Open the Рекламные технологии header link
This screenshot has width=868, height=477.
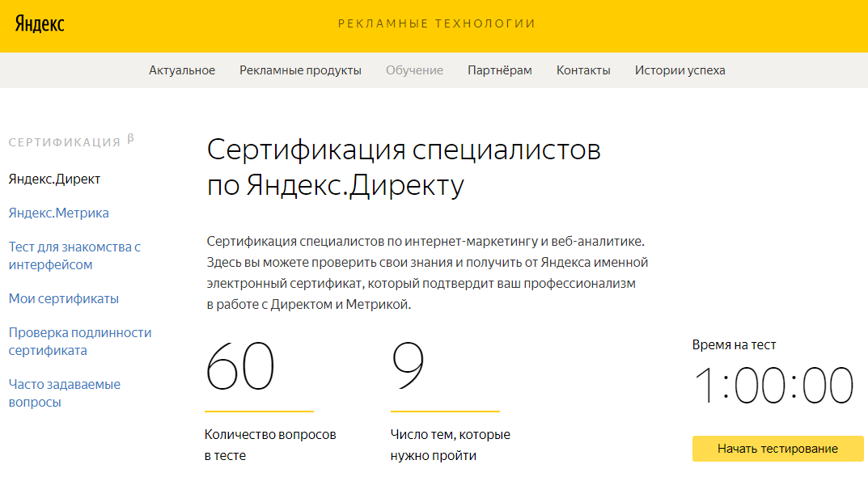(x=437, y=23)
